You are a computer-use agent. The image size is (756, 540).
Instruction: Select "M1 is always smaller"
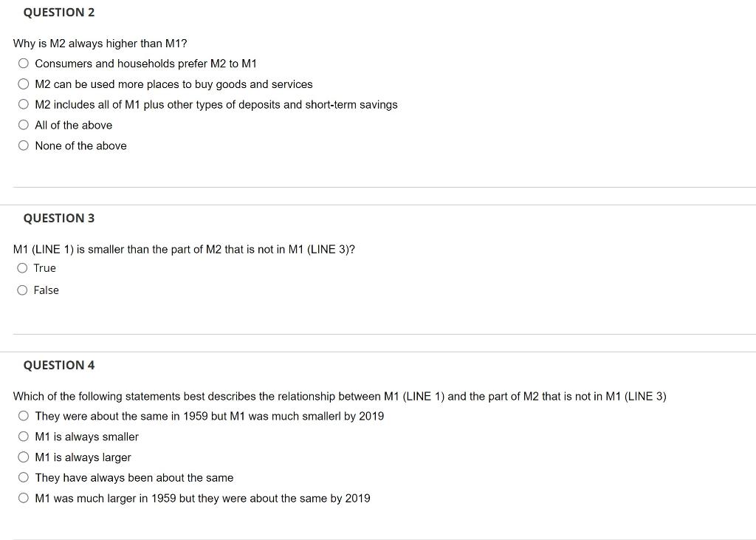pyautogui.click(x=23, y=436)
